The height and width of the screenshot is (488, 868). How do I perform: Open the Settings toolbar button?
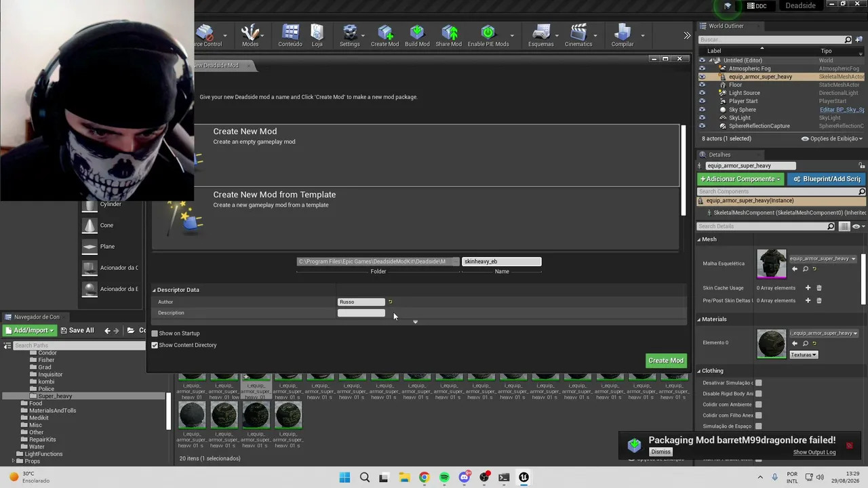coord(350,36)
